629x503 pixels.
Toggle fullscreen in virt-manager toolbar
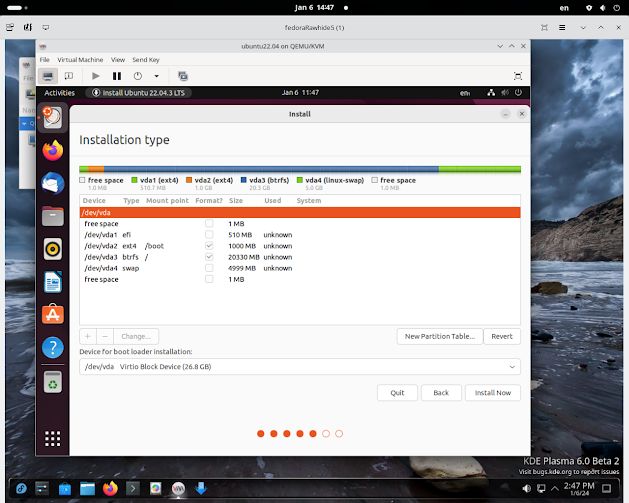click(x=518, y=76)
